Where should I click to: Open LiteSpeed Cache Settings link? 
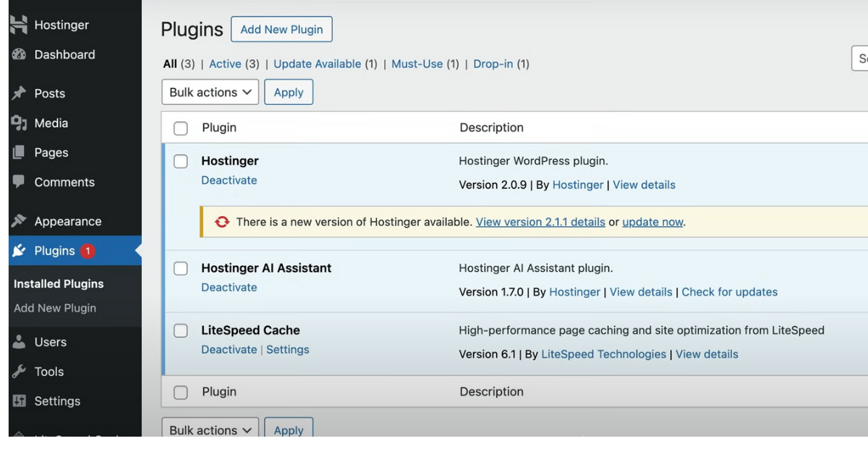click(x=287, y=349)
